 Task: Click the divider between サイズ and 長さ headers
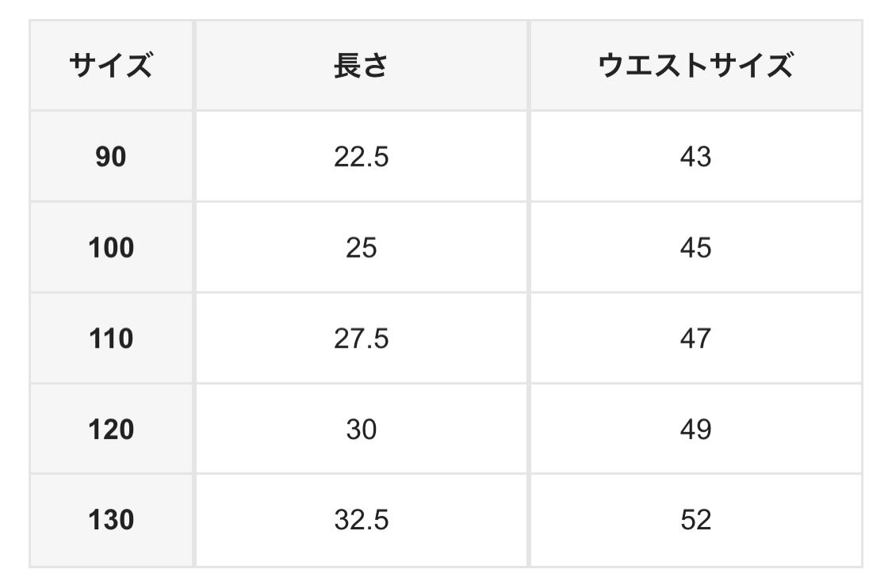point(194,66)
